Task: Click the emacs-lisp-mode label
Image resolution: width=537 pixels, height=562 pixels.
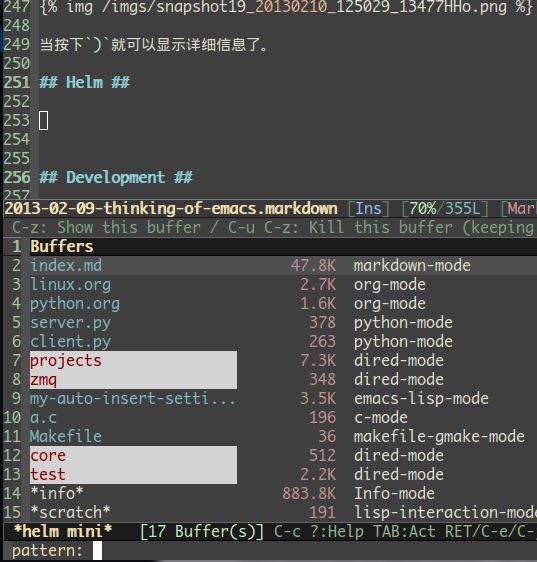Action: pyautogui.click(x=421, y=399)
